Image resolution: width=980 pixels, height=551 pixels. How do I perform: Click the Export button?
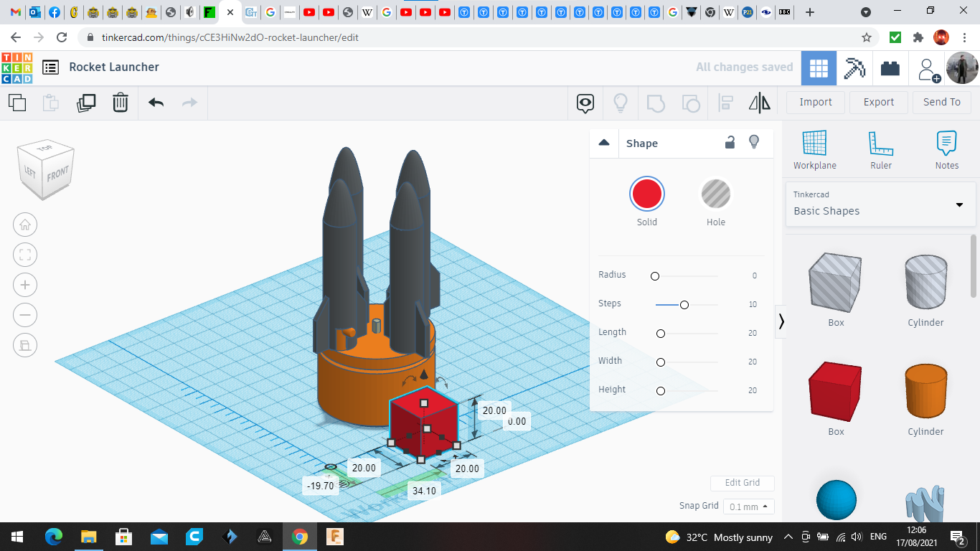(x=878, y=102)
